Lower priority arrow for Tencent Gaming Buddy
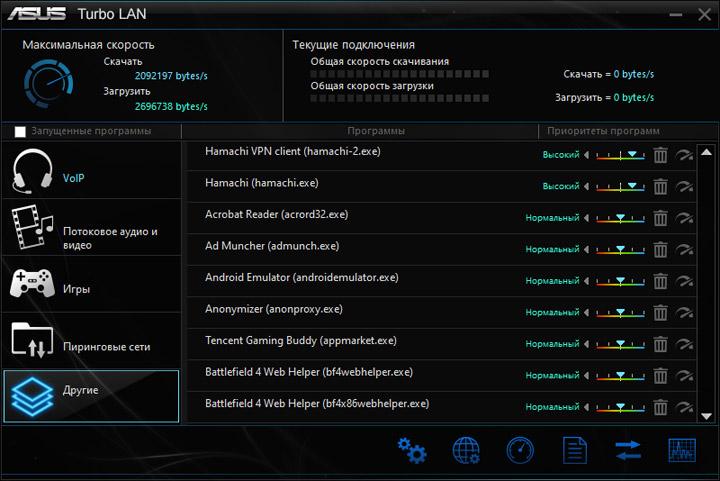Image resolution: width=720 pixels, height=481 pixels. (586, 344)
